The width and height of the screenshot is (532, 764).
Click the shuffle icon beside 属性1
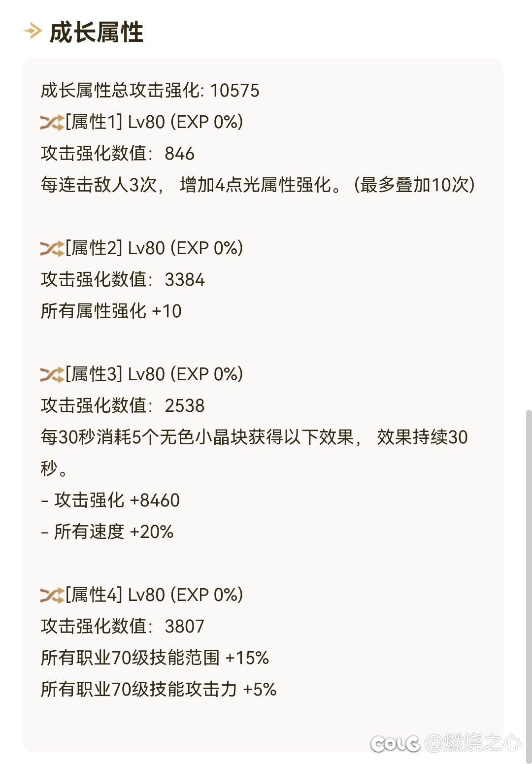[52, 122]
